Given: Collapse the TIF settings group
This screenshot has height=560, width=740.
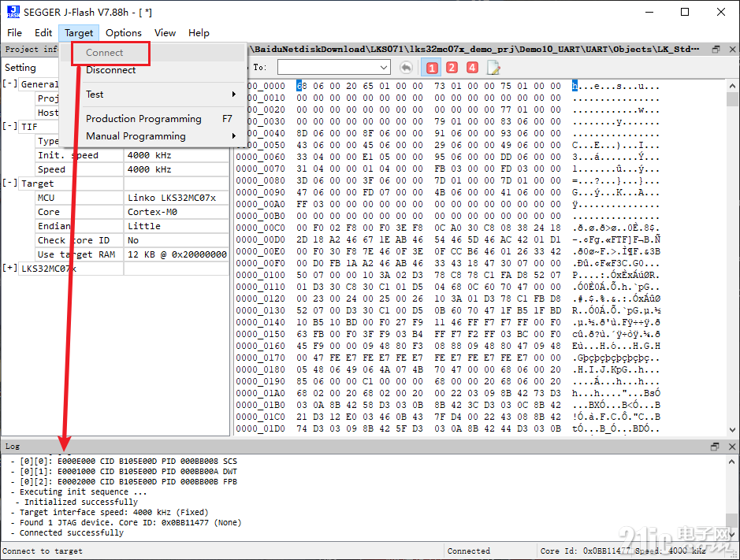Looking at the screenshot, I should coord(9,127).
